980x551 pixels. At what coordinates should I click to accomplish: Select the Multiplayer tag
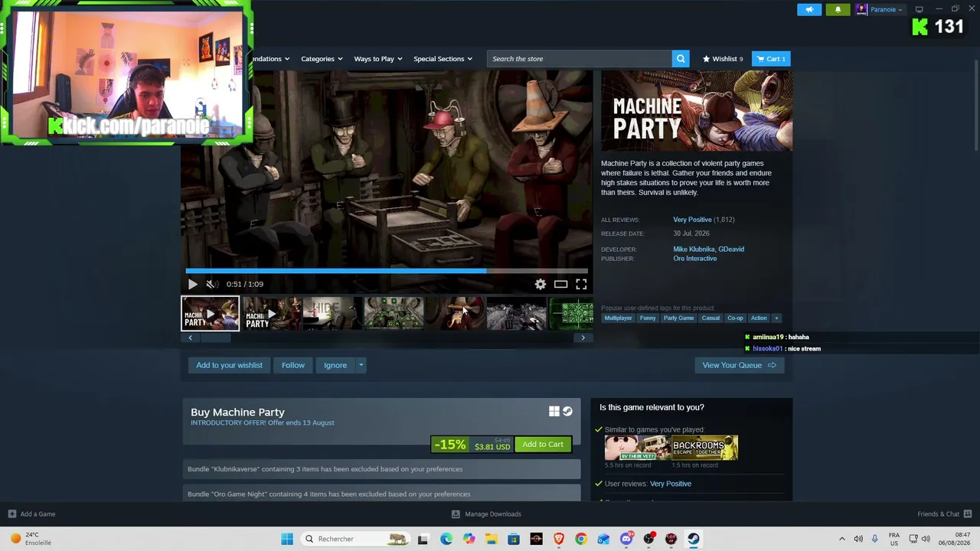click(619, 318)
